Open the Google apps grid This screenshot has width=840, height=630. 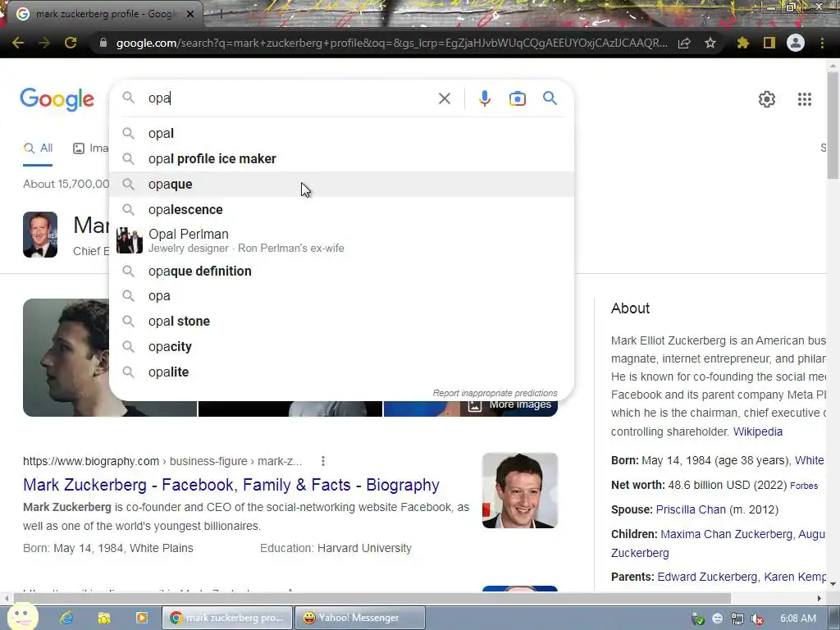tap(805, 99)
